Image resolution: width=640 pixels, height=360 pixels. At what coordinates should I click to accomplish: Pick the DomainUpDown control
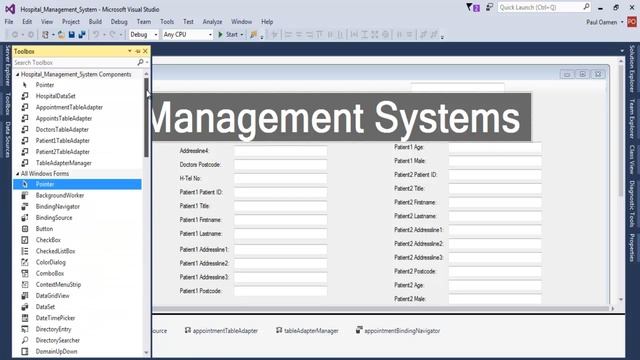56,351
